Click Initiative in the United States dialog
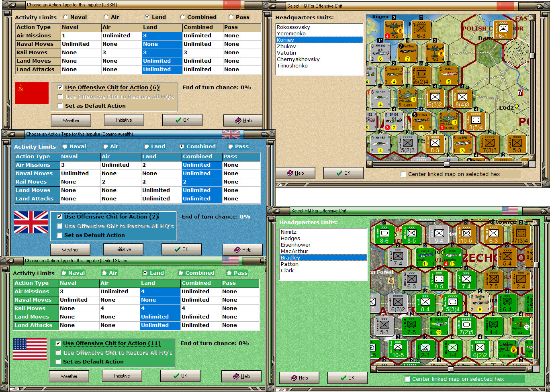 pyautogui.click(x=122, y=376)
